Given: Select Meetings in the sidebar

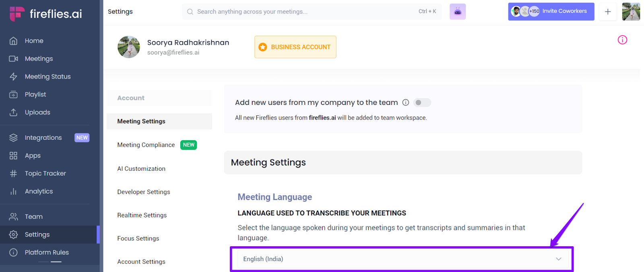Looking at the screenshot, I should pyautogui.click(x=39, y=58).
